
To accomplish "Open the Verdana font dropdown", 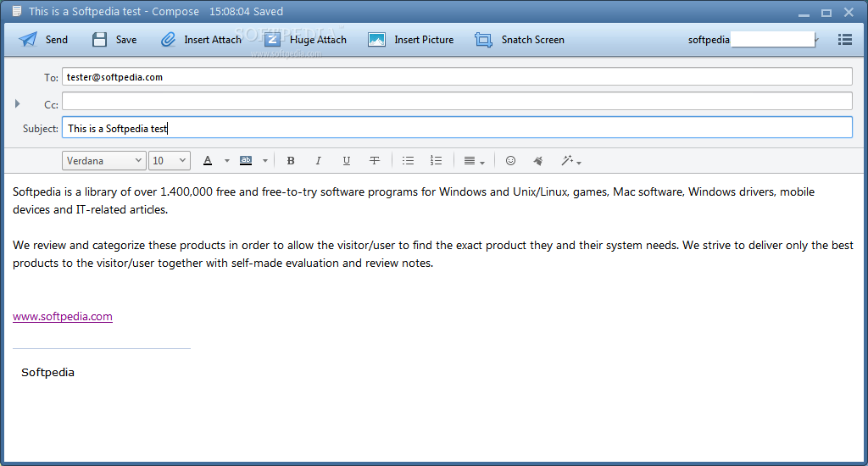I will tap(104, 160).
